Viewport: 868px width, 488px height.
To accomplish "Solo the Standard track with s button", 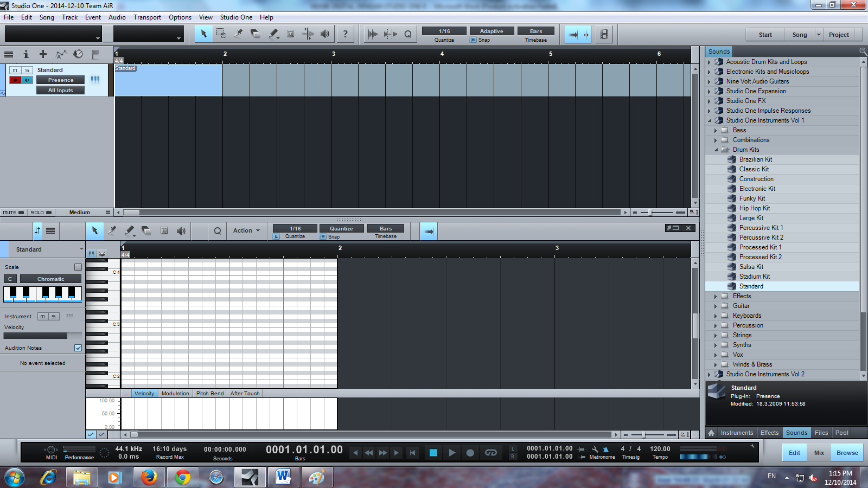I will click(x=27, y=70).
